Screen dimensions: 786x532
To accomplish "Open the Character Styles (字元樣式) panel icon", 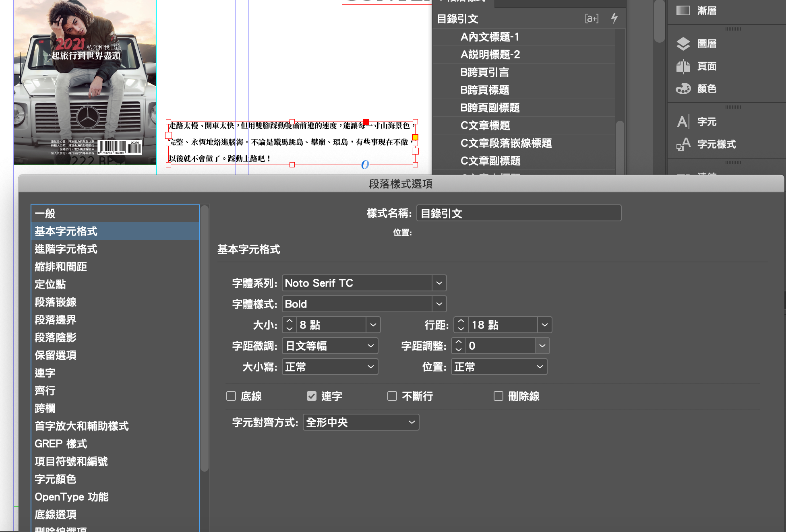I will click(683, 144).
